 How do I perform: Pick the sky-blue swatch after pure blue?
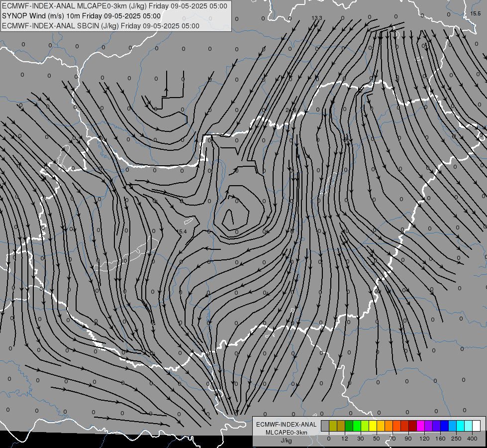[452, 426]
